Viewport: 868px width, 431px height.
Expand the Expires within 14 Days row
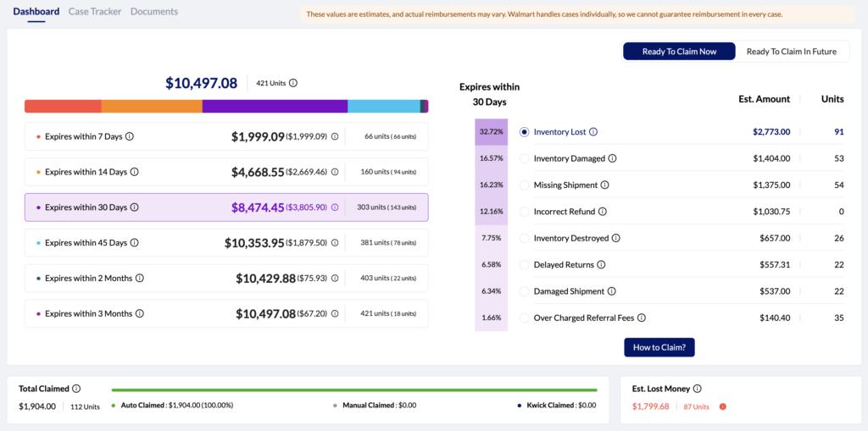click(x=226, y=172)
